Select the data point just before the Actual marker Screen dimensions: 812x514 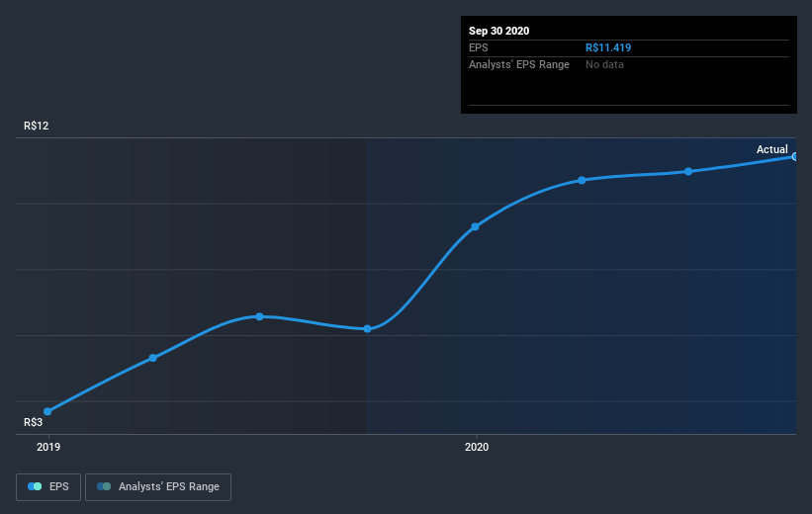(x=688, y=171)
